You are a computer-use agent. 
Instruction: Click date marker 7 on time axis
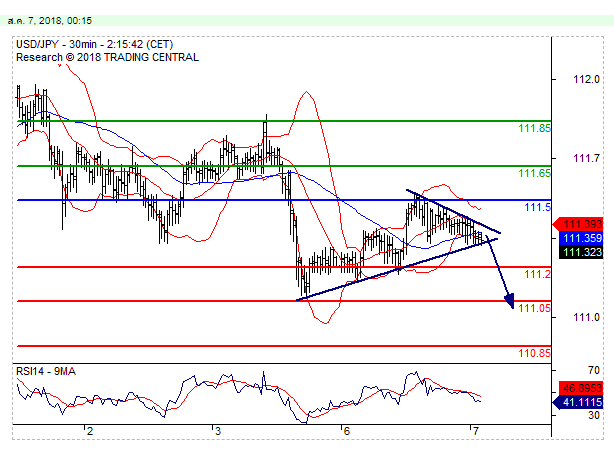(475, 432)
